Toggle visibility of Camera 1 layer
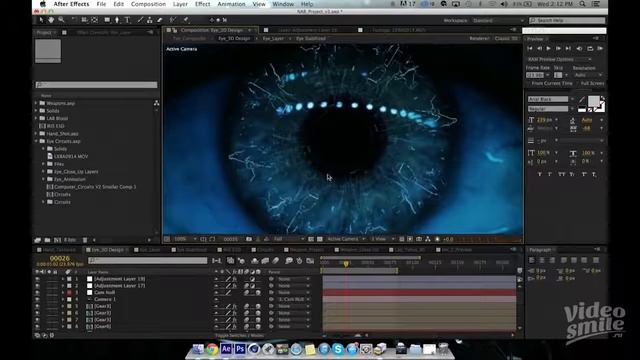This screenshot has width=640, height=360. click(38, 299)
